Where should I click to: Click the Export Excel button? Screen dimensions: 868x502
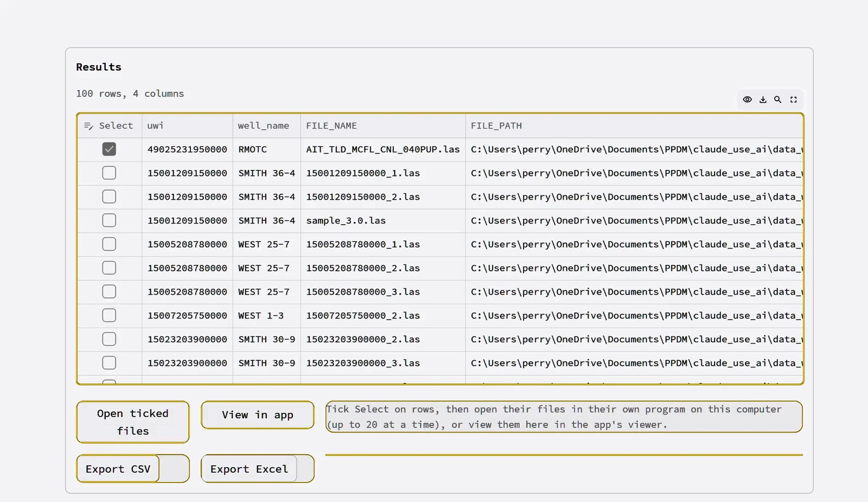pos(250,469)
